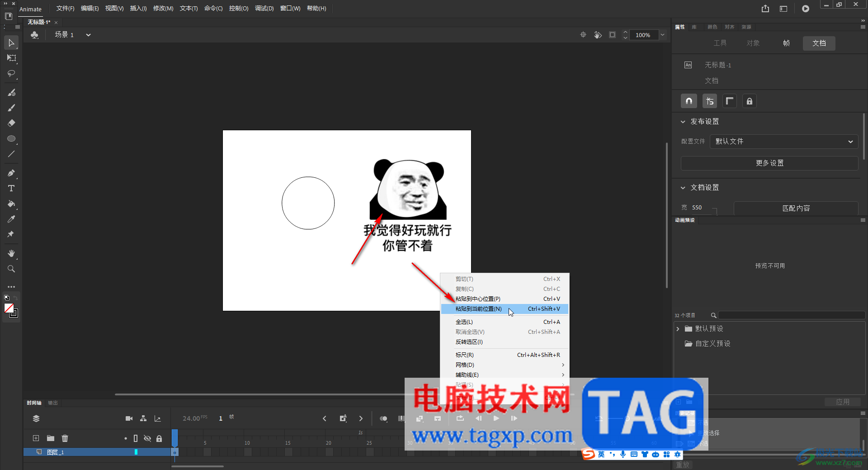The height and width of the screenshot is (470, 868).
Task: Select the Text tool
Action: tap(11, 188)
